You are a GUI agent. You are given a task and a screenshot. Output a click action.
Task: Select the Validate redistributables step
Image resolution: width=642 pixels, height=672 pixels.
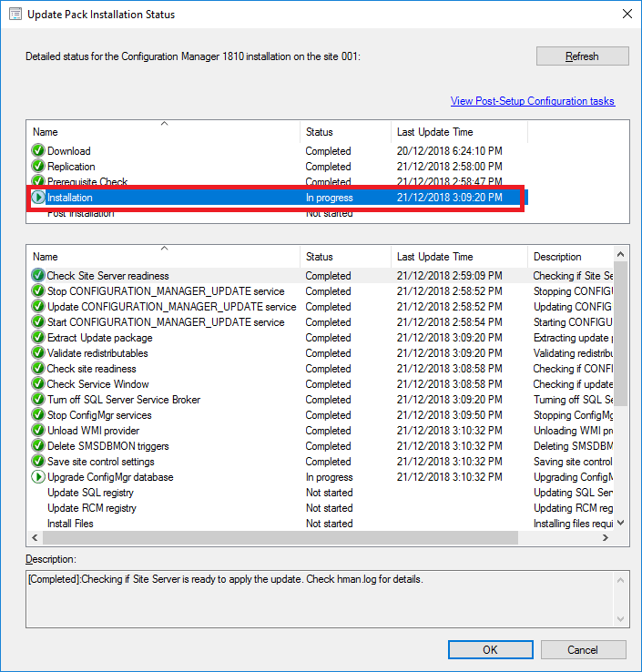[321, 353]
